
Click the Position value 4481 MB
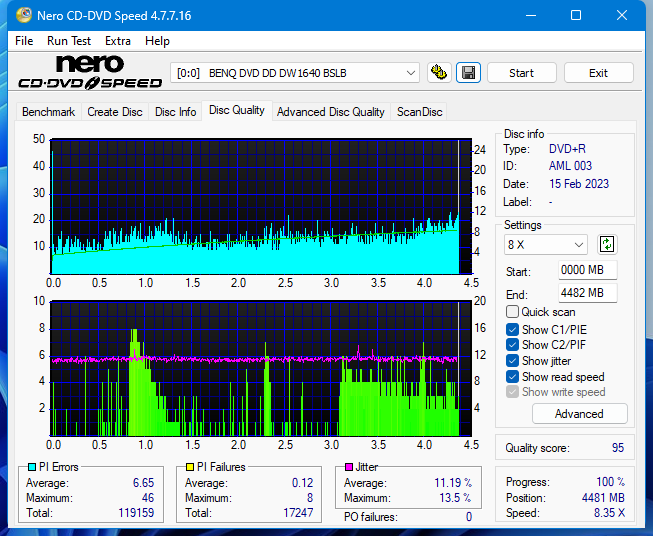point(603,498)
